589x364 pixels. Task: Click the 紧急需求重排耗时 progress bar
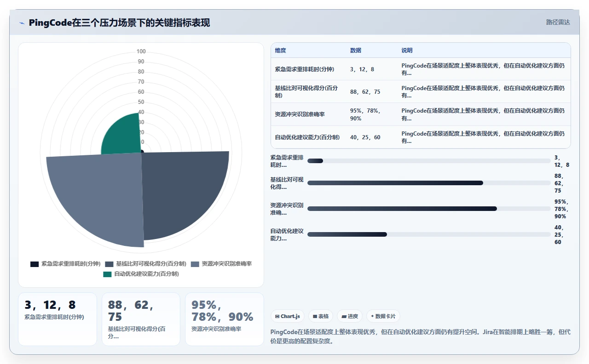429,161
